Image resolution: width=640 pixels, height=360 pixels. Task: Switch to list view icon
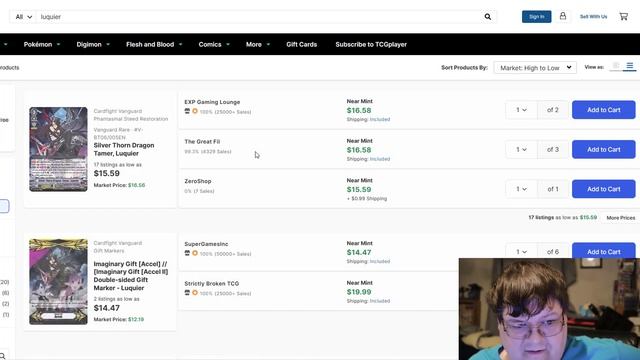click(x=630, y=66)
